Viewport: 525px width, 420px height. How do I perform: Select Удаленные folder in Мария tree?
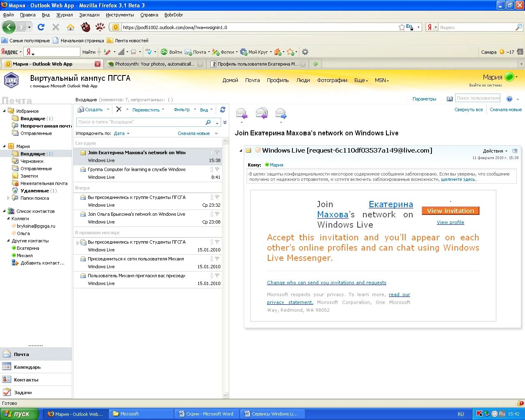pyautogui.click(x=34, y=191)
